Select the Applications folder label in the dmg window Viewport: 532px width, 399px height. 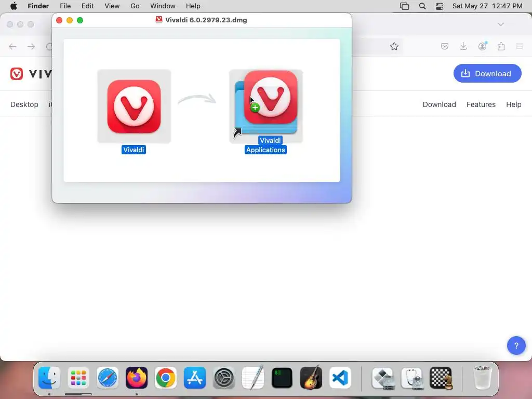pyautogui.click(x=265, y=150)
